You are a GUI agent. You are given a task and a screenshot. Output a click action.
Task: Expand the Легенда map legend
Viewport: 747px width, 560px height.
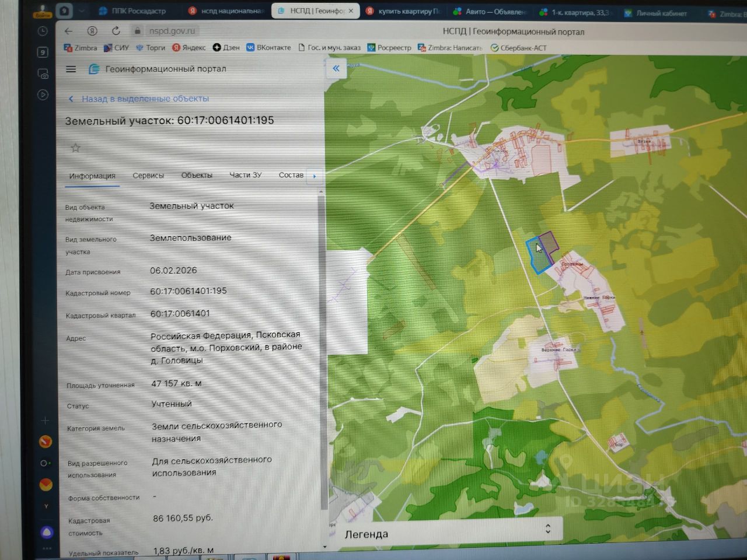(x=547, y=528)
